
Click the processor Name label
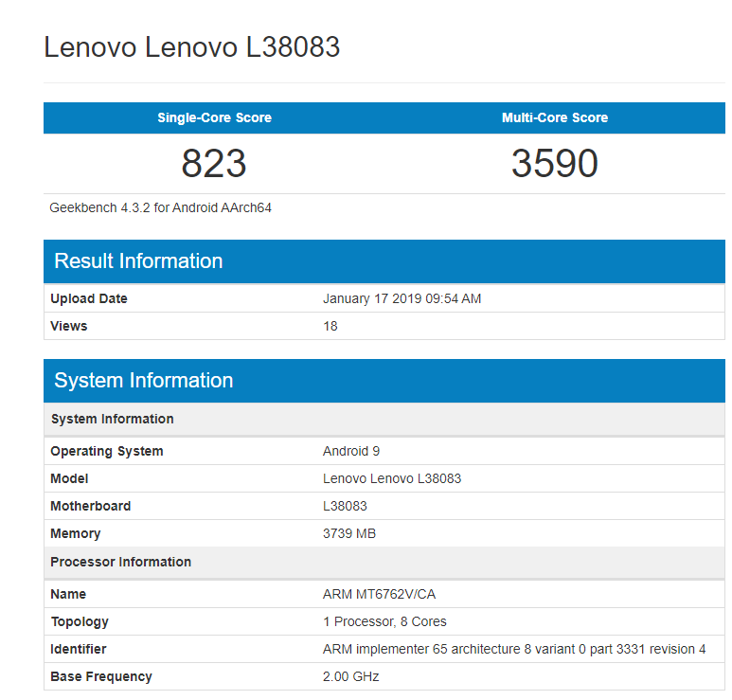(68, 594)
